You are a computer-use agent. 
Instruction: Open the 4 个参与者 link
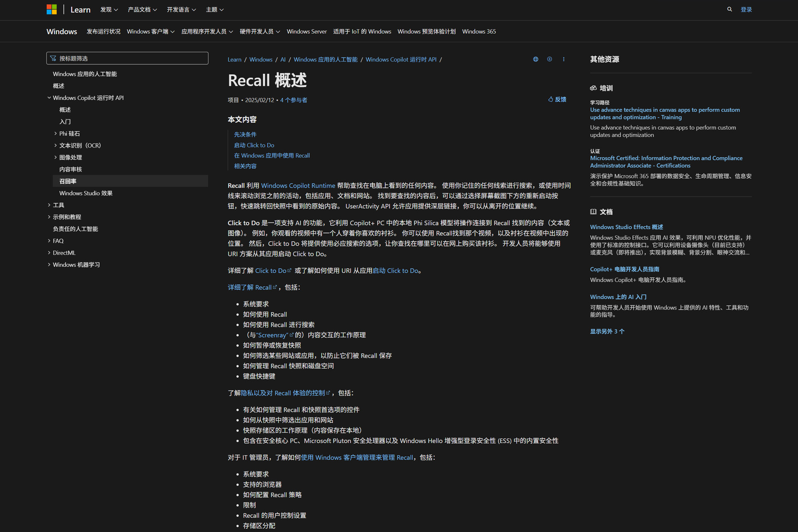click(x=293, y=100)
